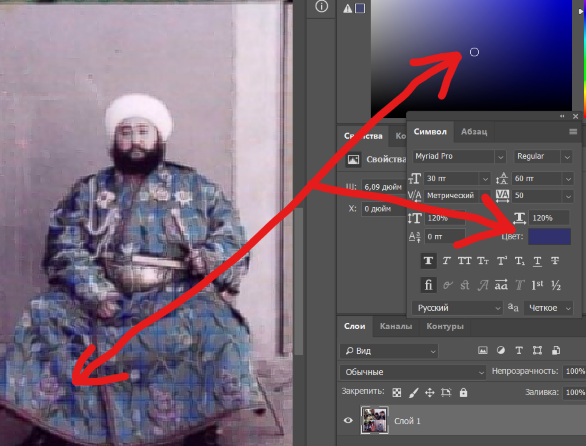Open blend mode Обычные dropdown
Image resolution: width=586 pixels, height=446 pixels.
point(413,372)
